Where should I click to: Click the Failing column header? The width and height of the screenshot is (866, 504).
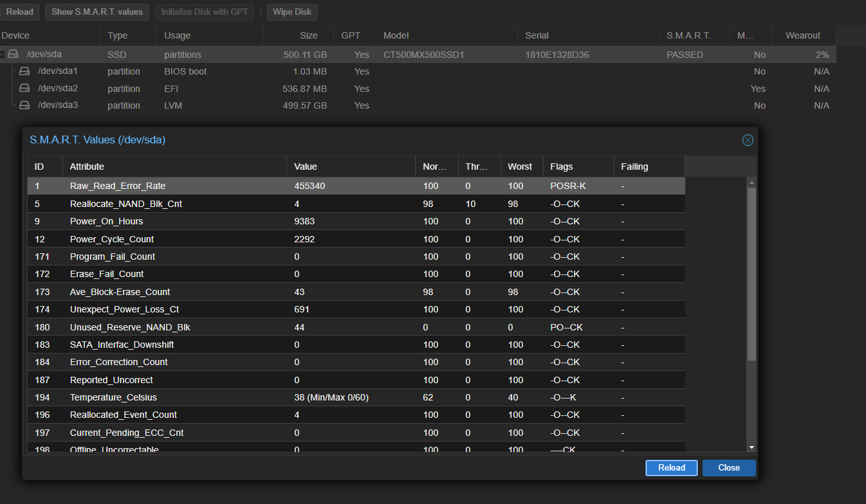click(649, 166)
